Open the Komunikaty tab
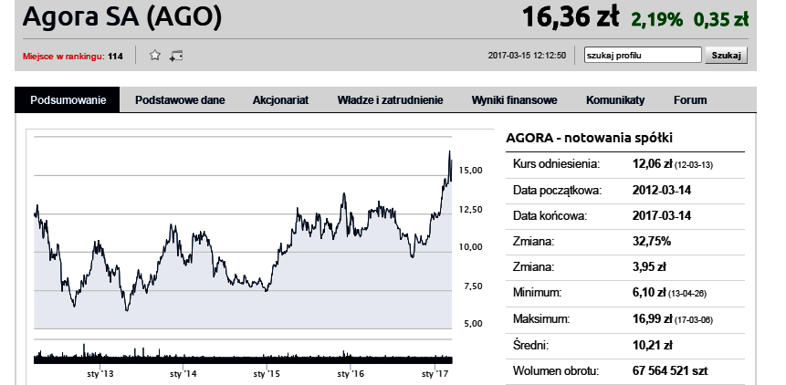 coord(615,100)
